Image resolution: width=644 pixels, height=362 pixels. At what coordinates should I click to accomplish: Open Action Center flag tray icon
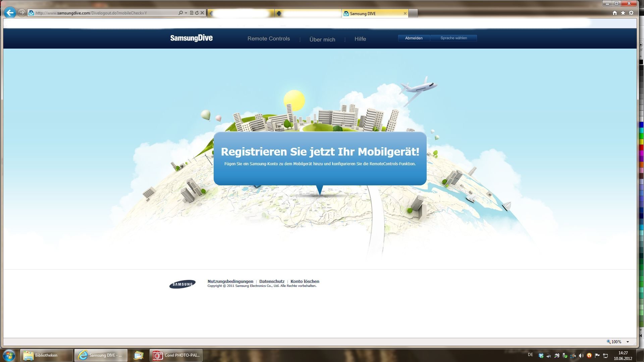click(x=597, y=356)
